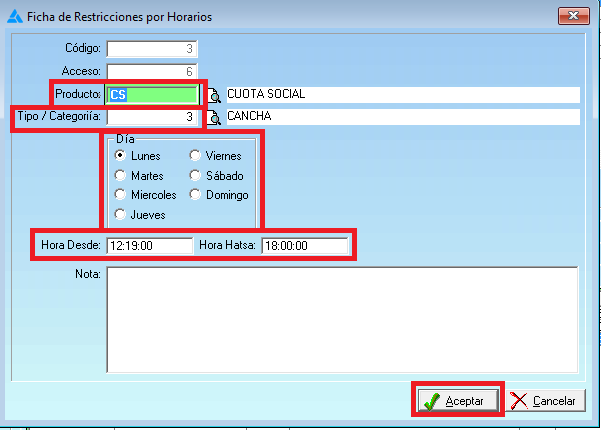This screenshot has width=601, height=430.
Task: Click the Tipo / Categoría lookup magnifier icon
Action: click(x=213, y=118)
